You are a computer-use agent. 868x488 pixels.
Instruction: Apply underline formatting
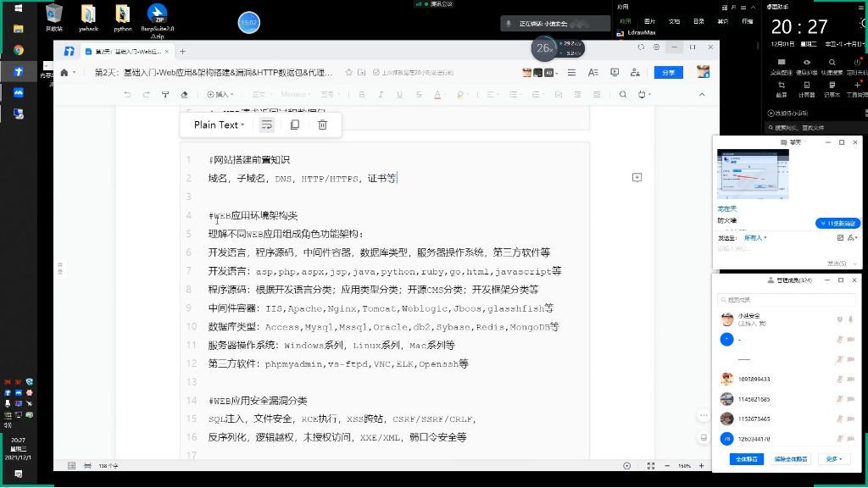399,95
